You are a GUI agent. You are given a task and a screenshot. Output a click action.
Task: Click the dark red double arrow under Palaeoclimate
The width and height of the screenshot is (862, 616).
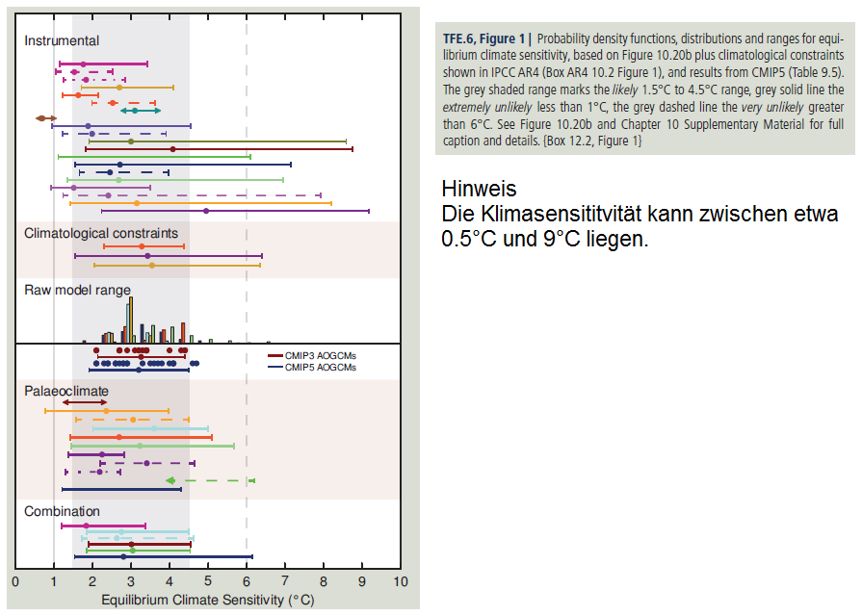pyautogui.click(x=85, y=402)
